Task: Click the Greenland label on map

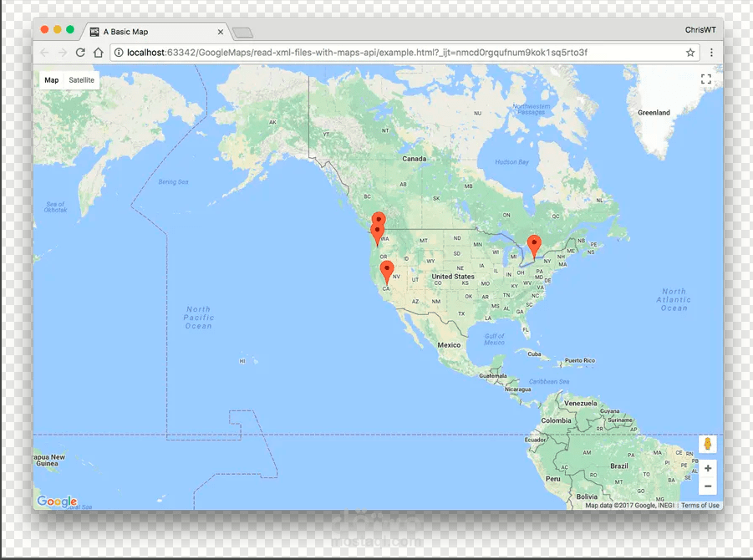Action: point(654,112)
